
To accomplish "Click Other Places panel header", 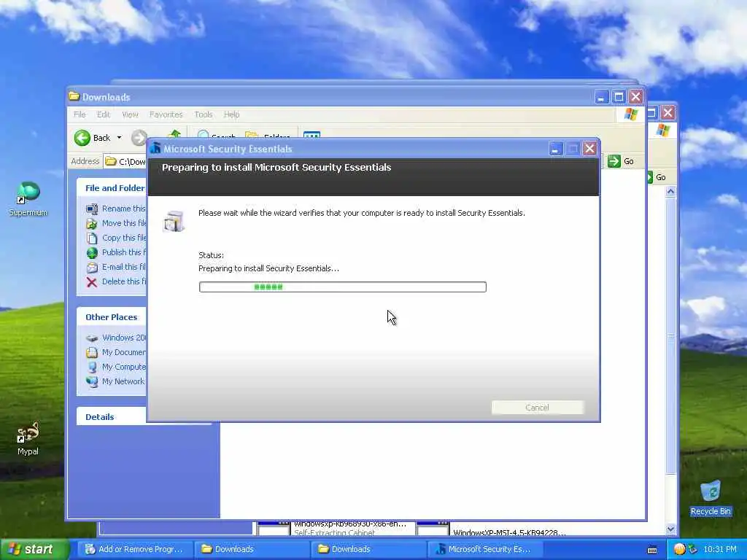I will (x=111, y=317).
